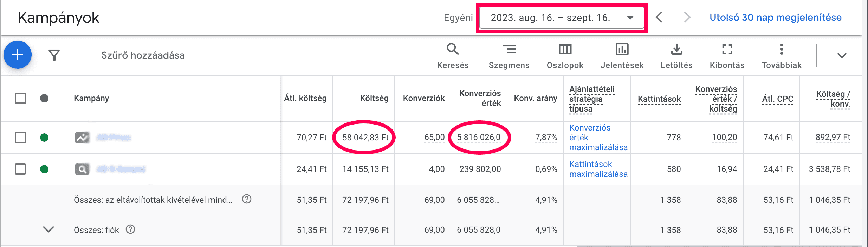Viewport: 868px width, 247px height.
Task: Expand the Összes: fiók row chevron
Action: tap(48, 229)
